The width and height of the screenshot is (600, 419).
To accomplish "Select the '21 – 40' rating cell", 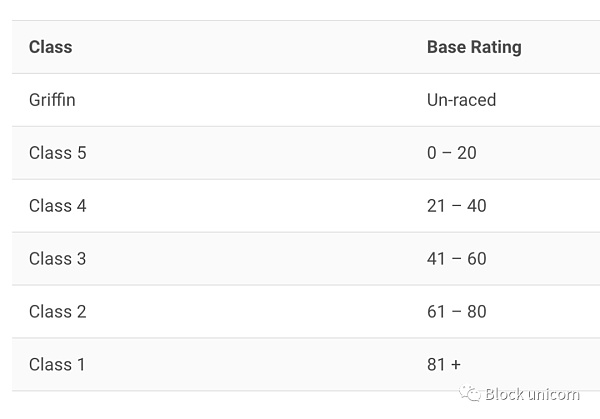I will point(456,206).
